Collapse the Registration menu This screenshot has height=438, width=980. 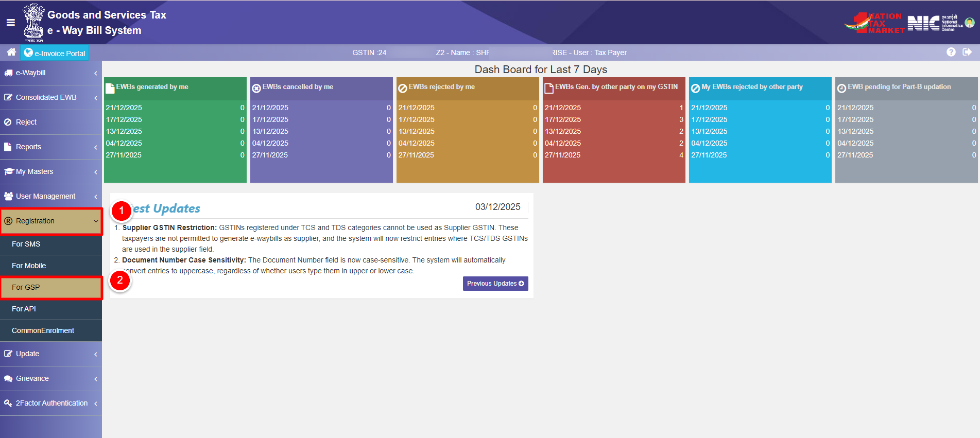(x=50, y=221)
